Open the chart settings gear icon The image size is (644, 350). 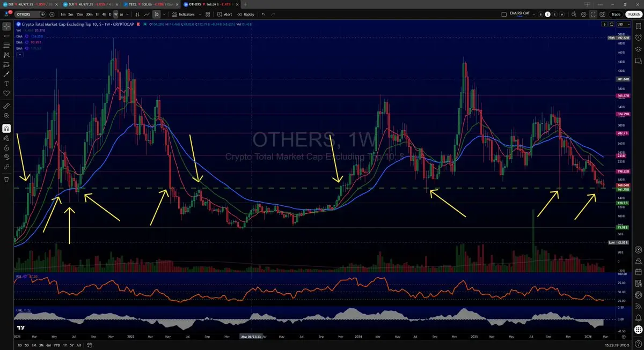[584, 14]
